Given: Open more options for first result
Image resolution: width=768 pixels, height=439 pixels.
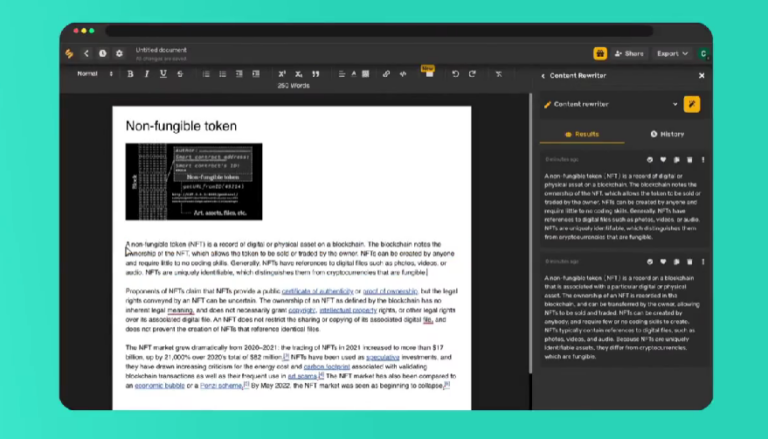Looking at the screenshot, I should 703,160.
